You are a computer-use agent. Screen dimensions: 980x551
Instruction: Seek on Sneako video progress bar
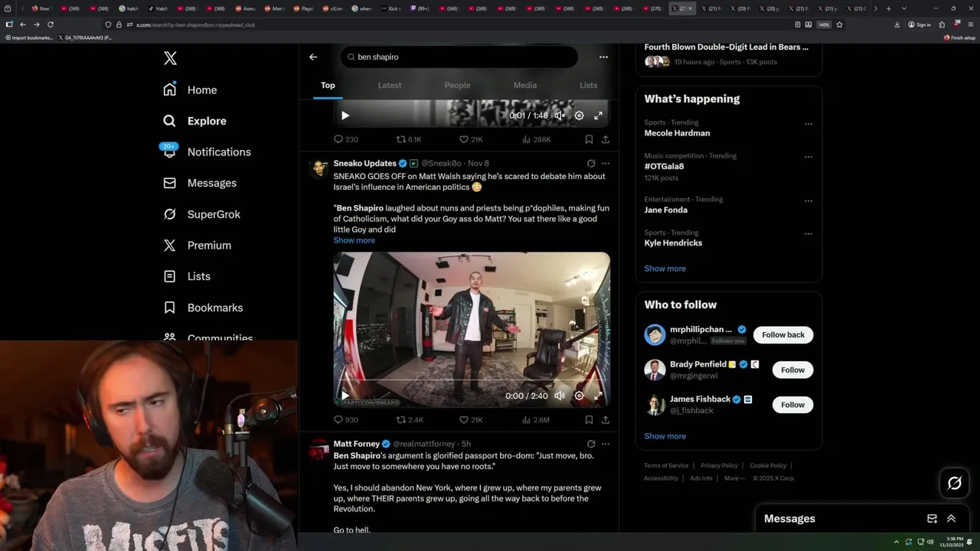tap(472, 380)
